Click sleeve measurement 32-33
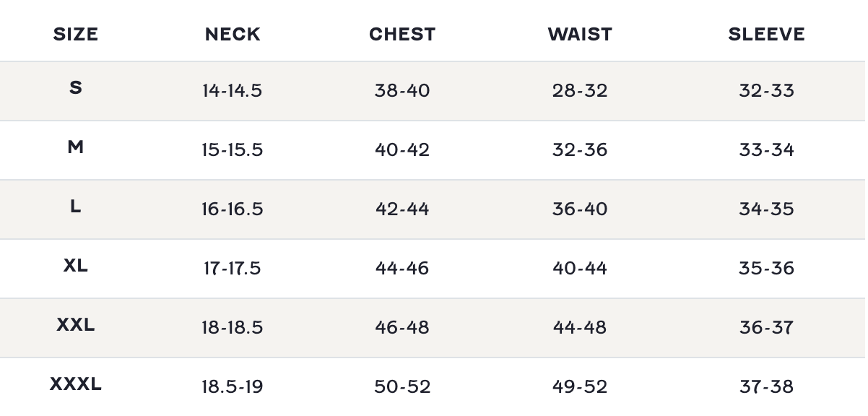This screenshot has width=868, height=416. 766,91
